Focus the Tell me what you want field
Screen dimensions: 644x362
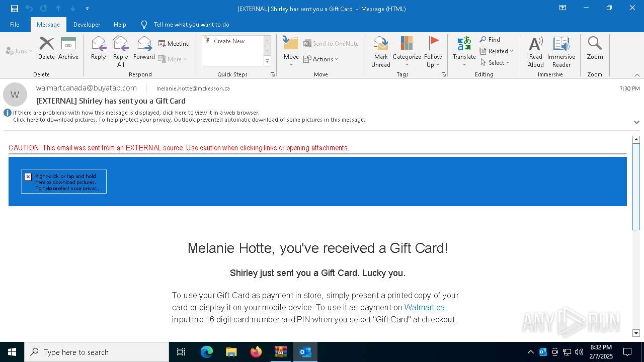coord(191,25)
